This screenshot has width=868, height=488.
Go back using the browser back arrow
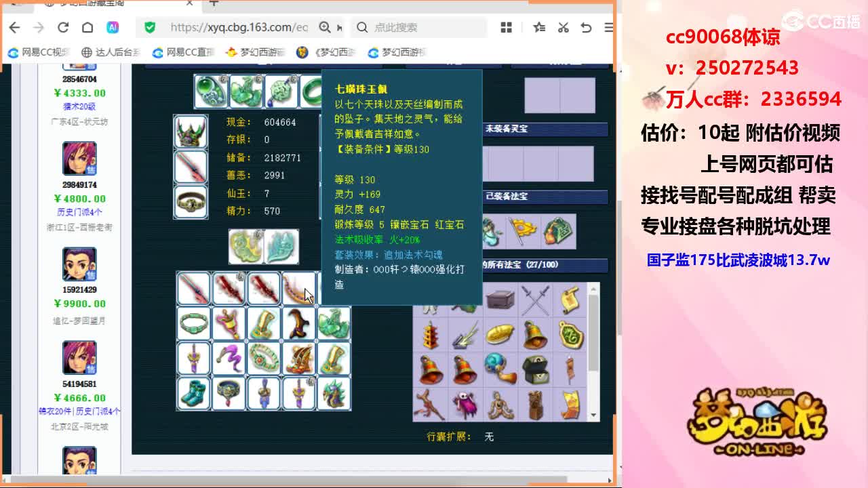tap(14, 27)
